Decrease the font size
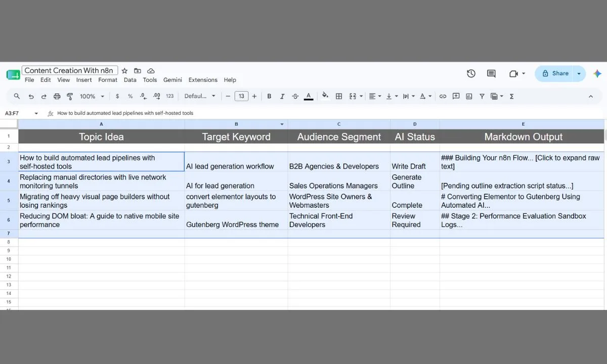The width and height of the screenshot is (607, 364). pos(228,96)
